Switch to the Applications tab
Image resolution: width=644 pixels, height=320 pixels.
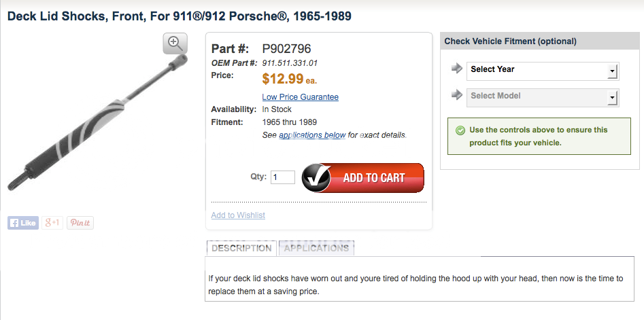pyautogui.click(x=316, y=248)
